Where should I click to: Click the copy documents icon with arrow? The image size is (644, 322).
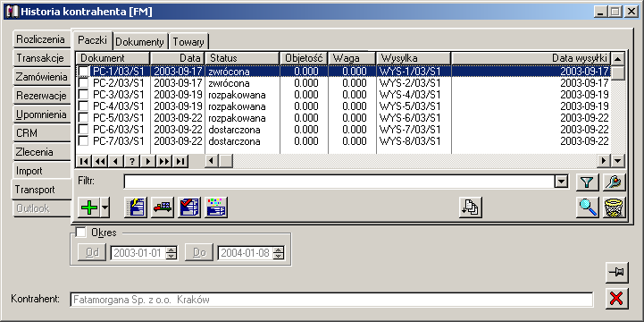point(471,208)
